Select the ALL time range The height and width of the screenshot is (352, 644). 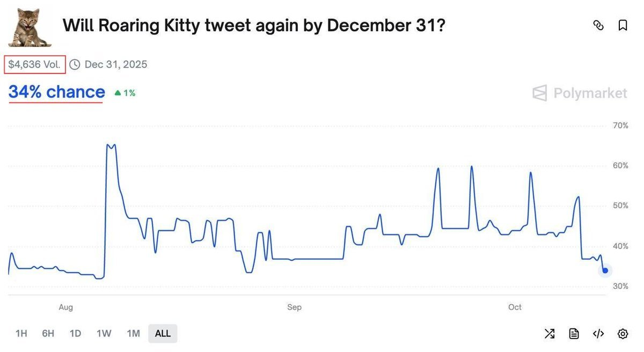click(x=163, y=334)
